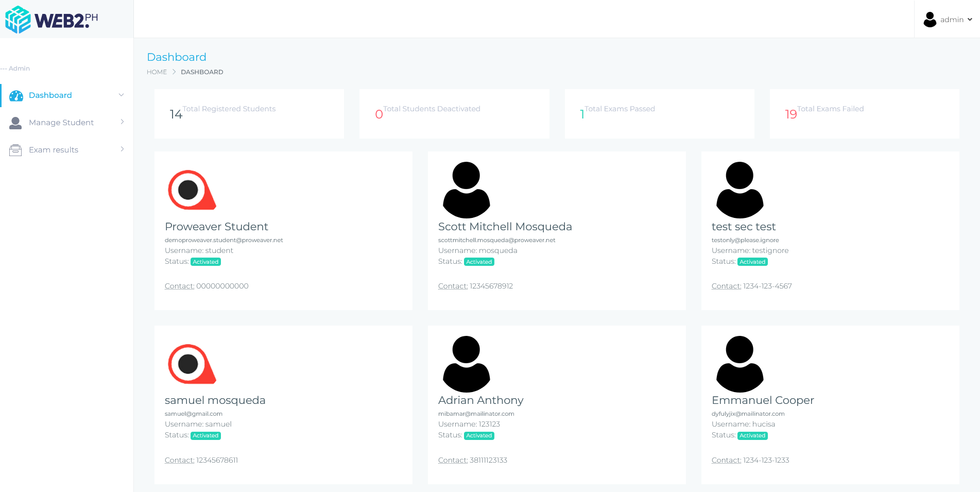Click the Exam results printer icon
Image resolution: width=980 pixels, height=492 pixels.
coord(15,149)
